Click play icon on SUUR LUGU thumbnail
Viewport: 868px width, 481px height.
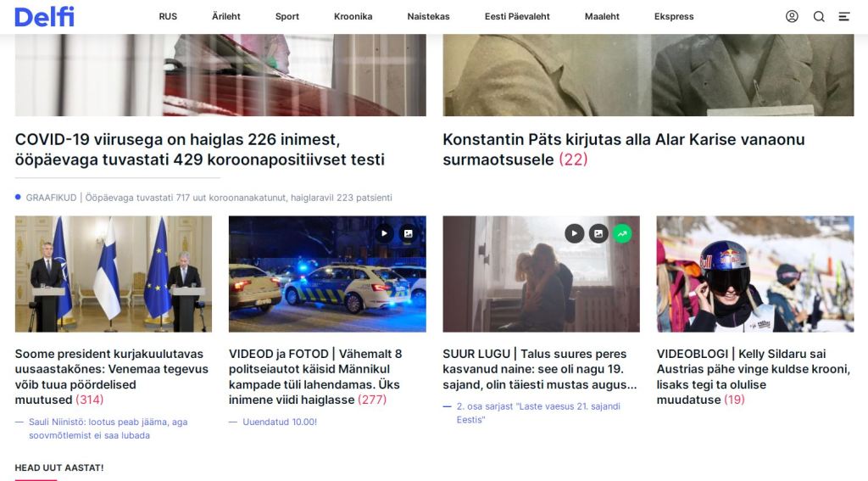(x=574, y=234)
